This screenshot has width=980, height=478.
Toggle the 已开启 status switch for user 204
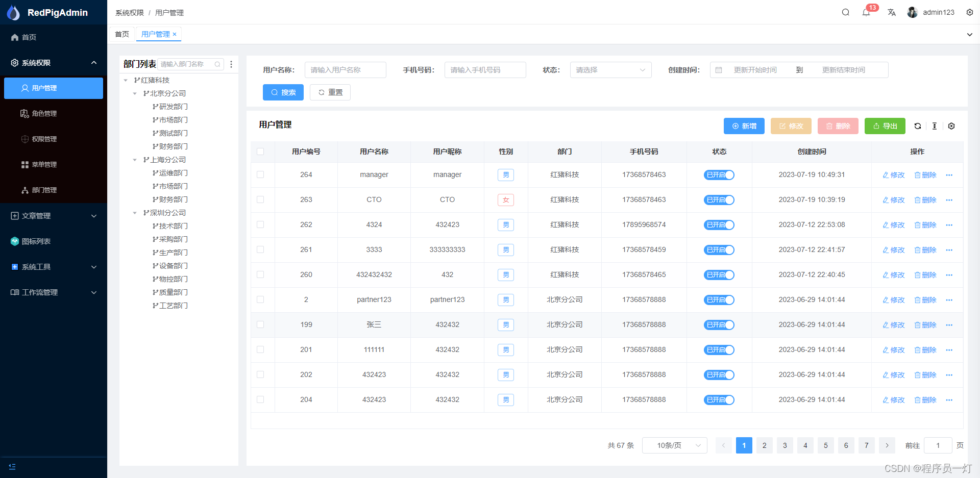click(x=719, y=400)
